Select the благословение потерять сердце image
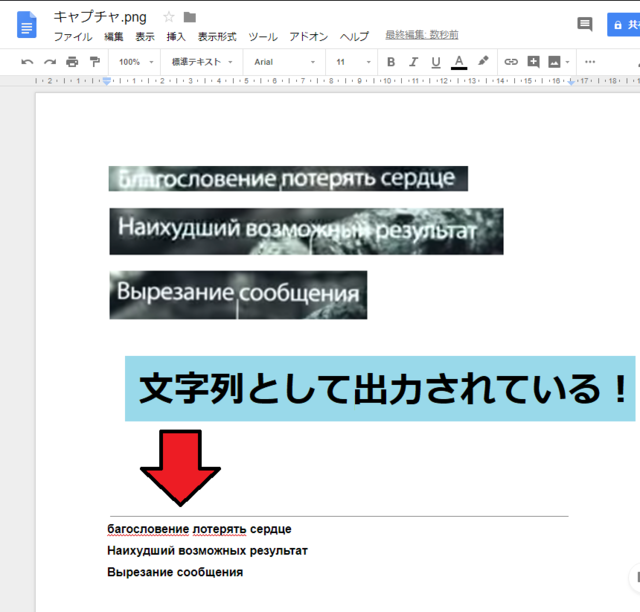The width and height of the screenshot is (640, 612). click(288, 178)
